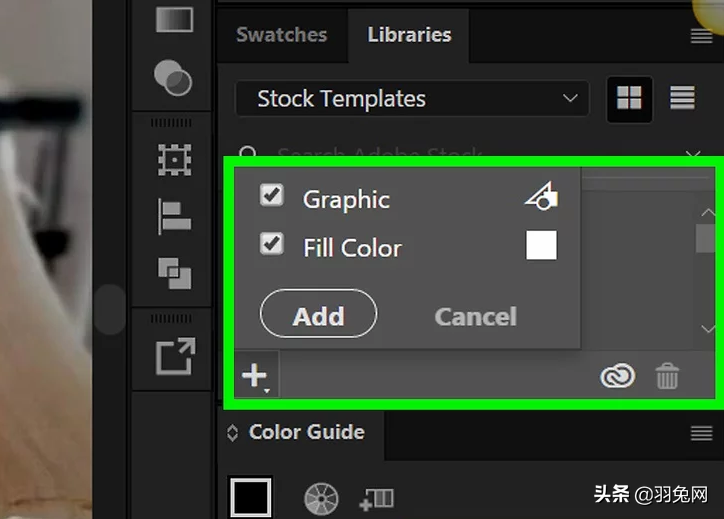Uncheck the Graphic checkbox
Image resolution: width=724 pixels, height=519 pixels.
[271, 195]
